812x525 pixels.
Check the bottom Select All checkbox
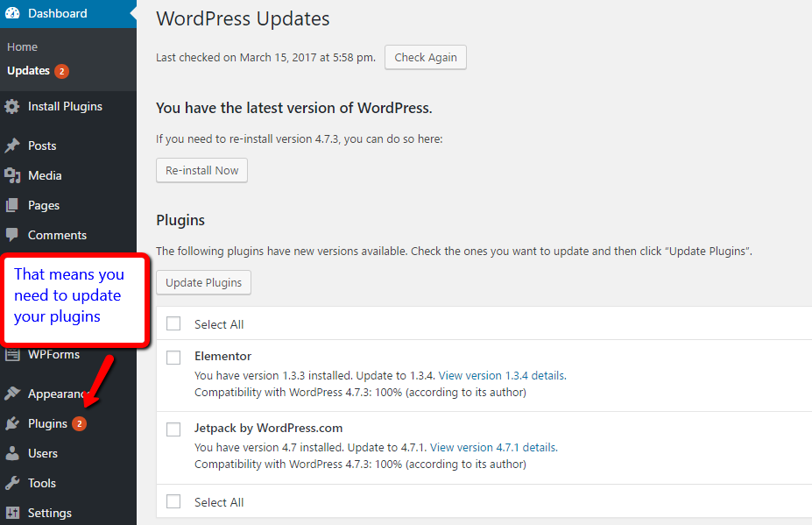pyautogui.click(x=173, y=501)
